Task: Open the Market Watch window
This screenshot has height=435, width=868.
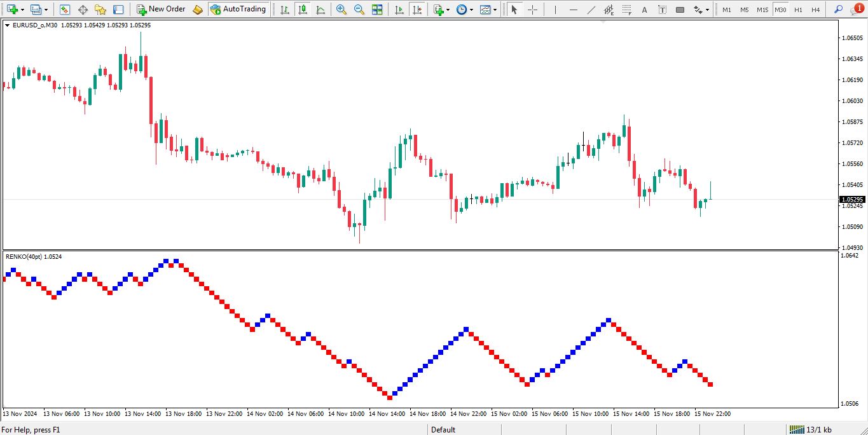Action: (x=64, y=10)
